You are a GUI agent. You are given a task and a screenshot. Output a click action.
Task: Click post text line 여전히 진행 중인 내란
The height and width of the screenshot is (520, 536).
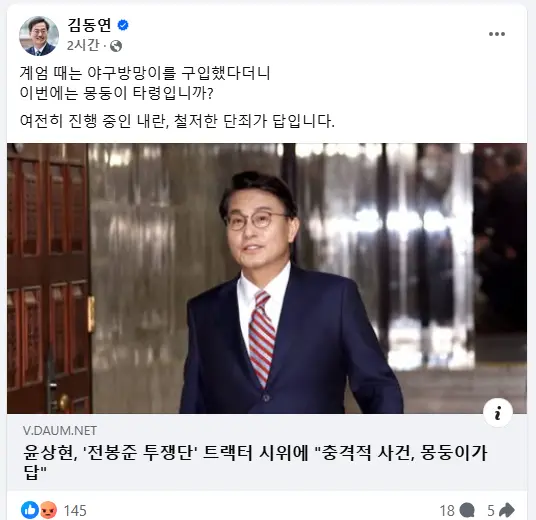click(177, 121)
